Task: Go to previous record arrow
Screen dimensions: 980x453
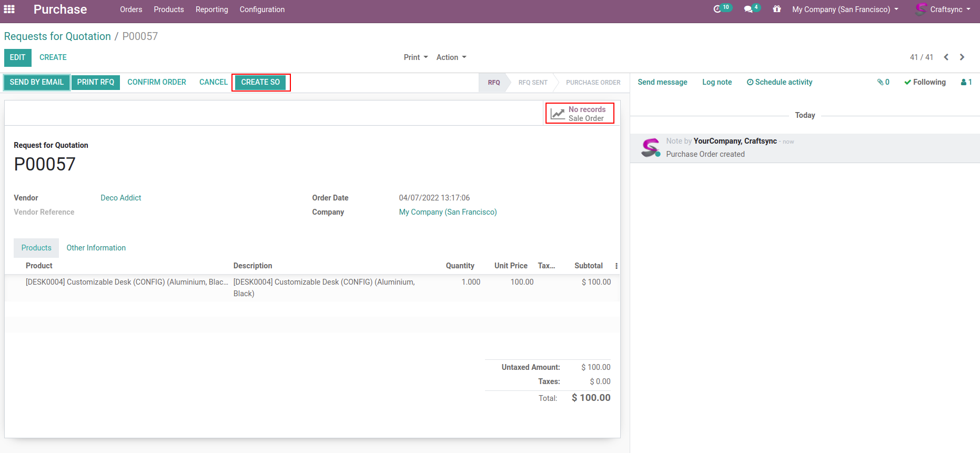Action: coord(946,57)
